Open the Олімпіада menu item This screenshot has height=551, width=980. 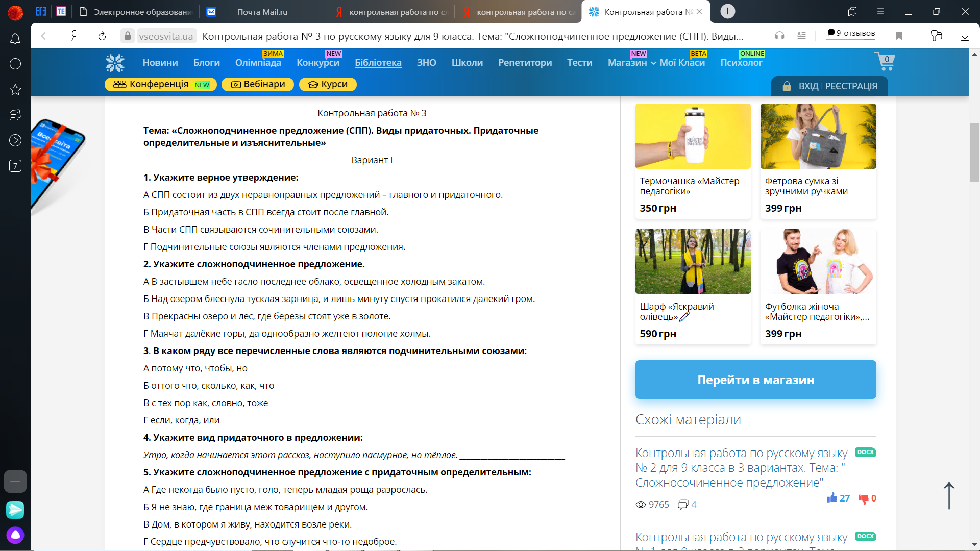[258, 63]
